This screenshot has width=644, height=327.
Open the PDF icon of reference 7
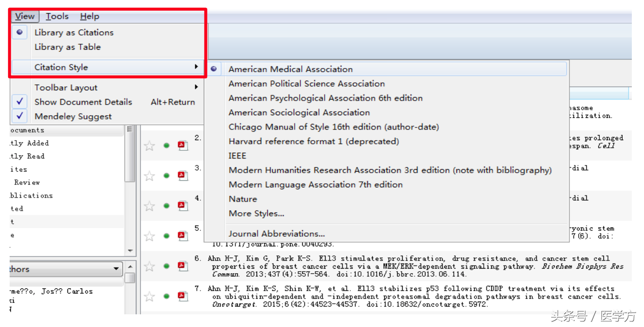click(x=183, y=296)
